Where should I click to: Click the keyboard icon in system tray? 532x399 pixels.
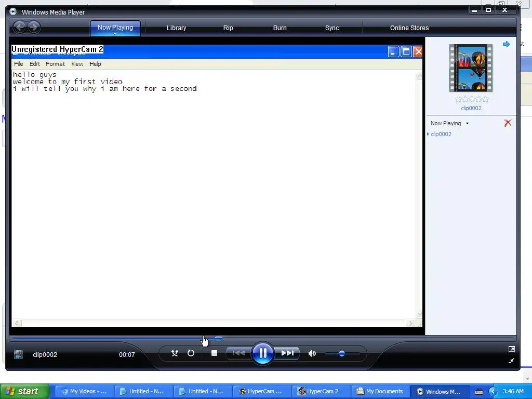(478, 392)
